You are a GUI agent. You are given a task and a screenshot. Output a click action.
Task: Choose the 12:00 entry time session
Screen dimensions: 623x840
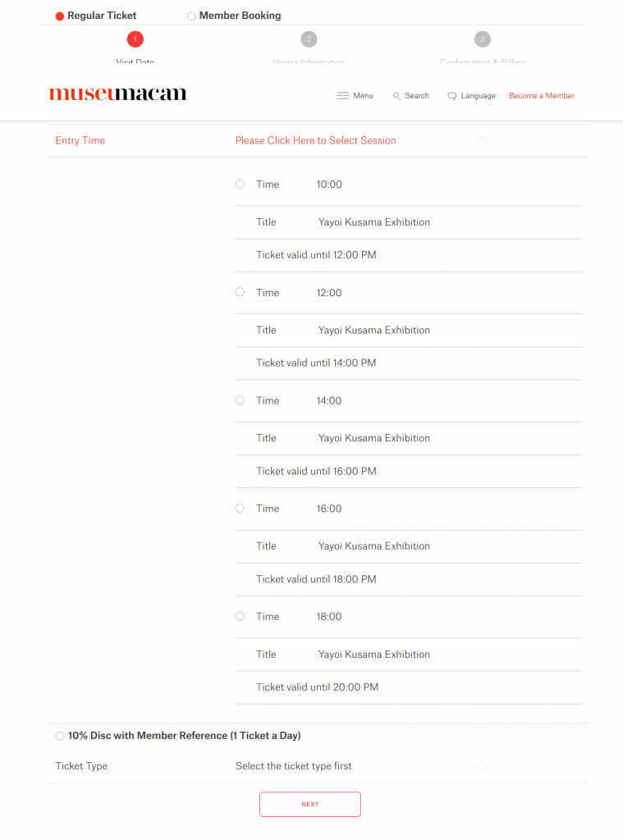coord(240,292)
